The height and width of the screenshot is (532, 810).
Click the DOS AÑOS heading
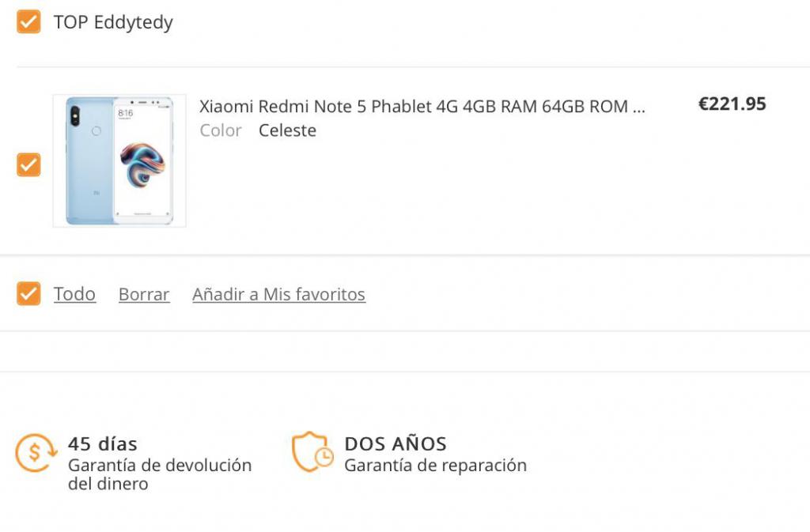tap(396, 443)
